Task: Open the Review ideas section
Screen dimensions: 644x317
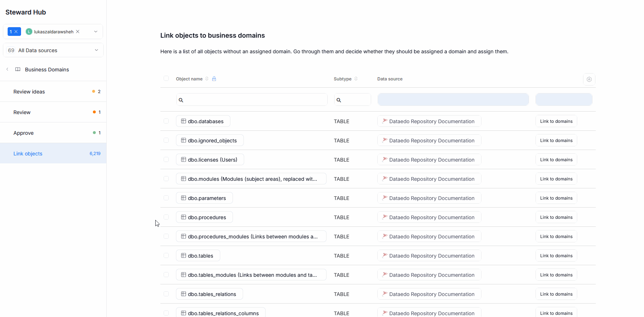Action: 53,92
